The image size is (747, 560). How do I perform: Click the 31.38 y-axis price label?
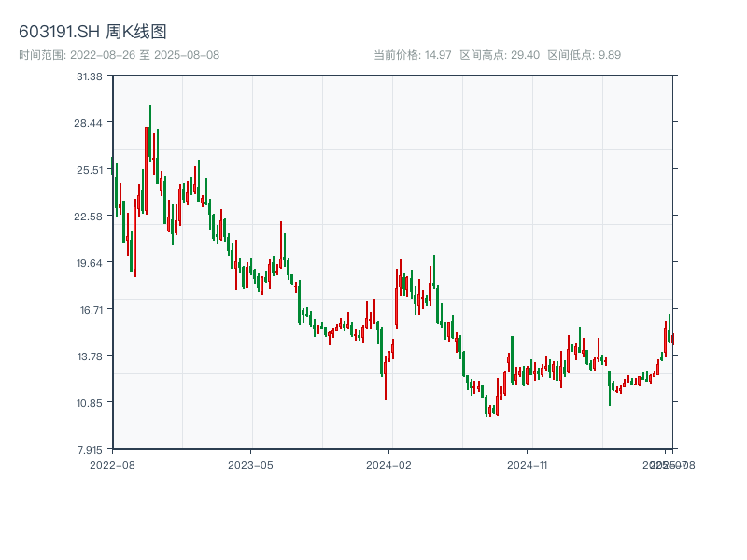point(90,77)
